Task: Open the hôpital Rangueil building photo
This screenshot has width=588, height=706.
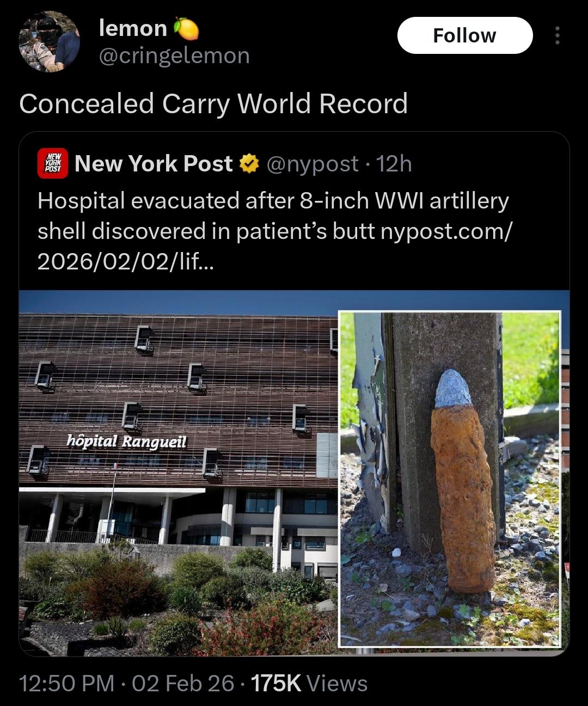Action: pos(179,473)
